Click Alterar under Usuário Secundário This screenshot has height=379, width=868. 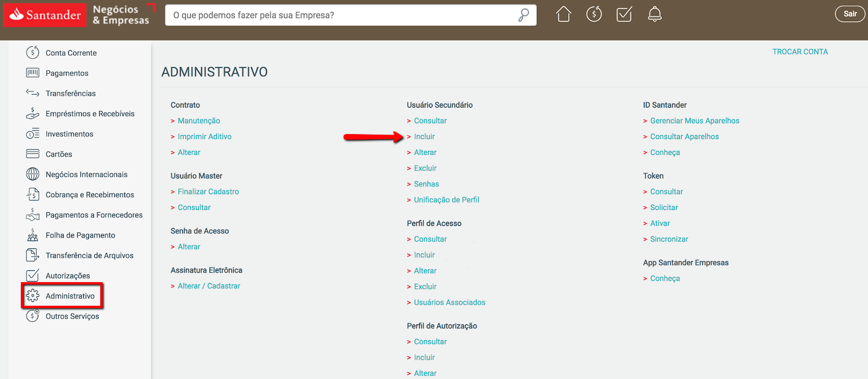click(425, 152)
